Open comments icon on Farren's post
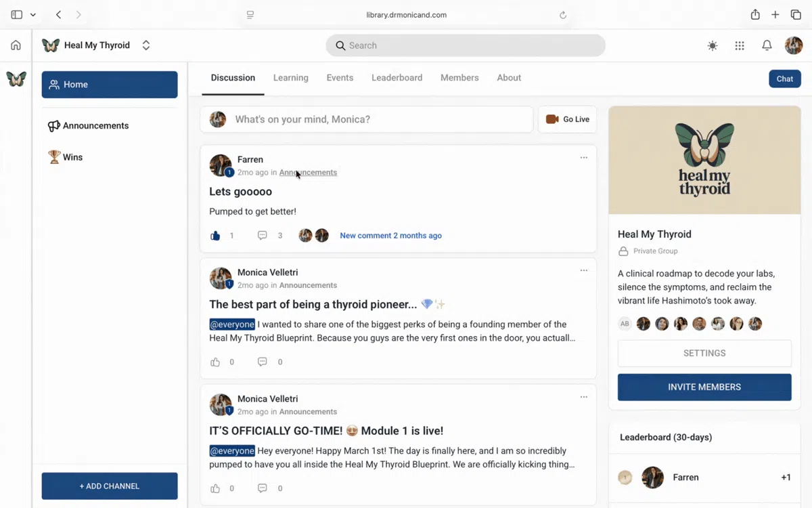 point(263,236)
